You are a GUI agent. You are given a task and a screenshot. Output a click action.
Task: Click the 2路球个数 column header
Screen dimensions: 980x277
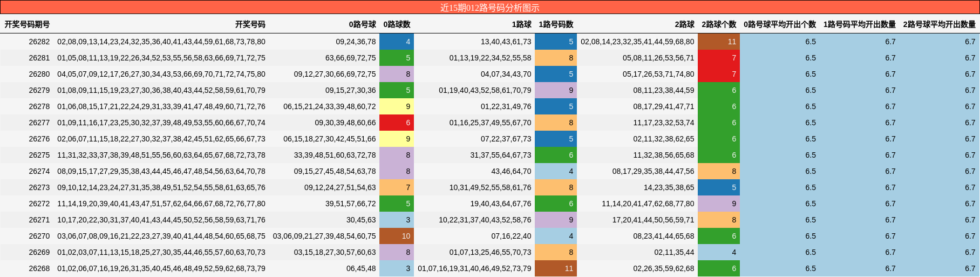click(x=719, y=24)
